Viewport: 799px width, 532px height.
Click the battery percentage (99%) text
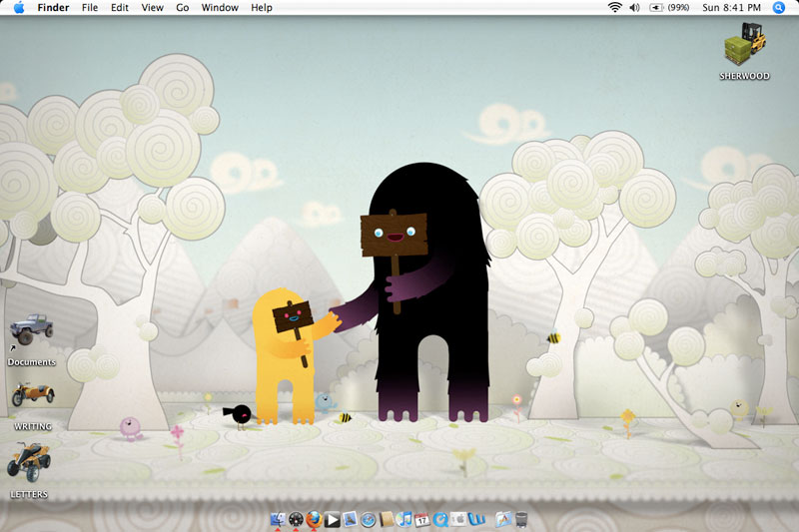coord(678,8)
